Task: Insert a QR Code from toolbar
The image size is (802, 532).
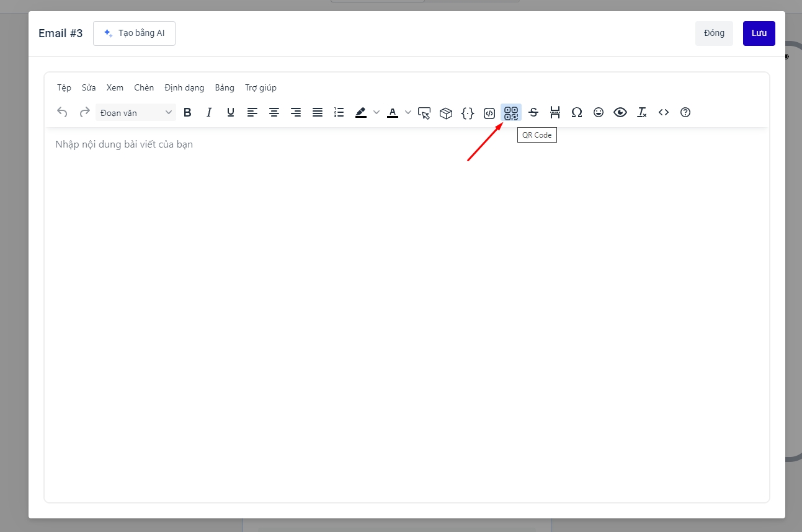Action: point(511,112)
